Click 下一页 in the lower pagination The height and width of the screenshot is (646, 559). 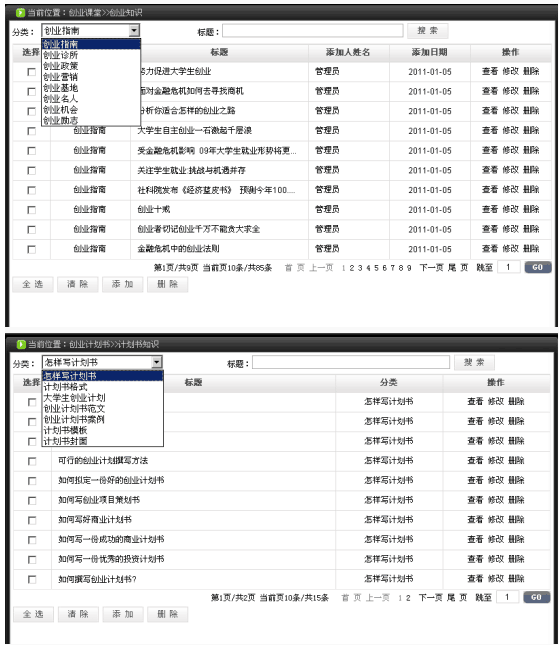tap(430, 597)
